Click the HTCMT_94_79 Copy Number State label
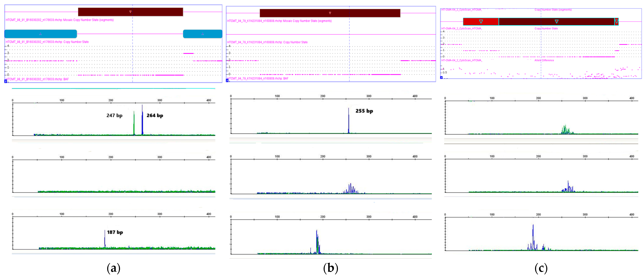Image resolution: width=644 pixels, height=278 pixels. [267, 42]
